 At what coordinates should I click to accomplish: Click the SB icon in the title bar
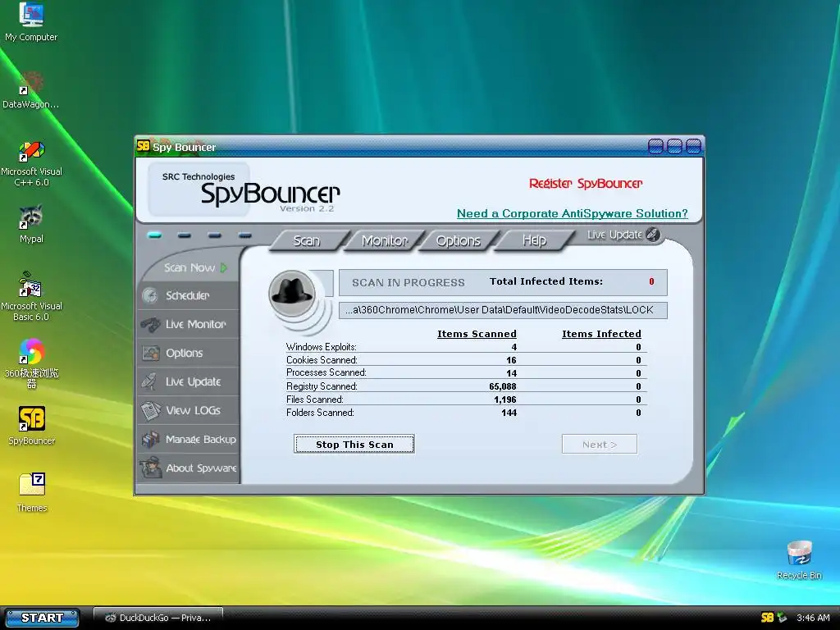(143, 146)
